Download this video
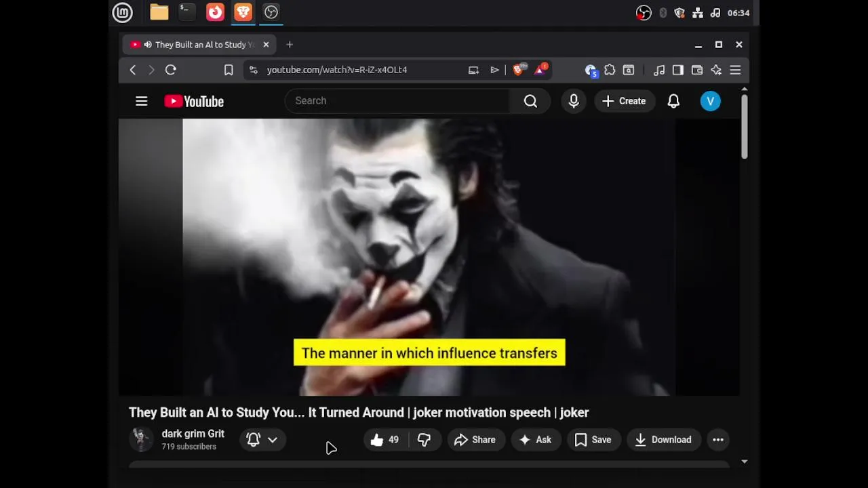Image resolution: width=868 pixels, height=488 pixels. (663, 440)
